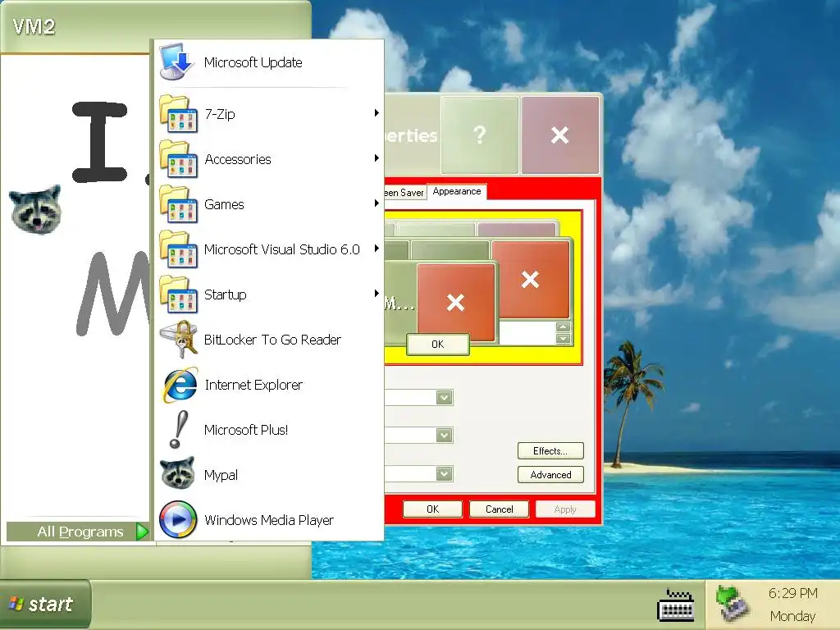Click the Accessories folder icon
The height and width of the screenshot is (630, 840).
[x=179, y=158]
